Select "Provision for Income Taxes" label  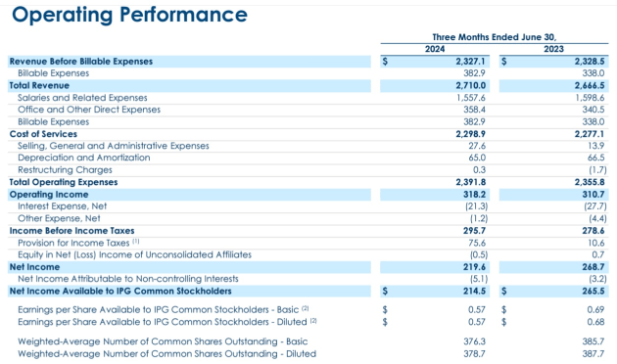(x=73, y=243)
